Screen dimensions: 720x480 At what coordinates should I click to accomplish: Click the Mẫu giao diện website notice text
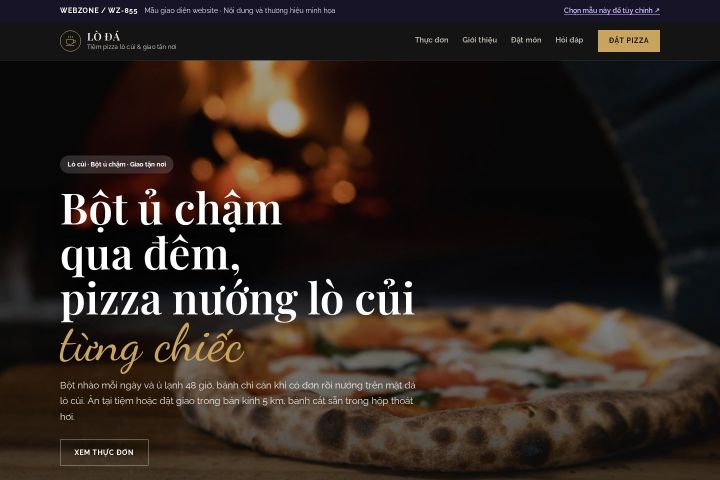pyautogui.click(x=240, y=10)
